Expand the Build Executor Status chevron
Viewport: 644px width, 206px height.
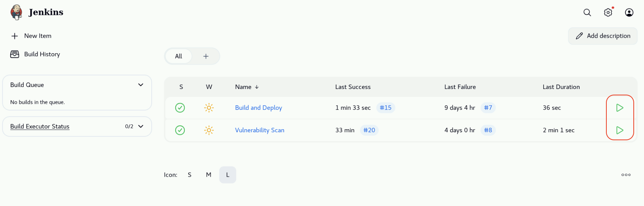141,127
